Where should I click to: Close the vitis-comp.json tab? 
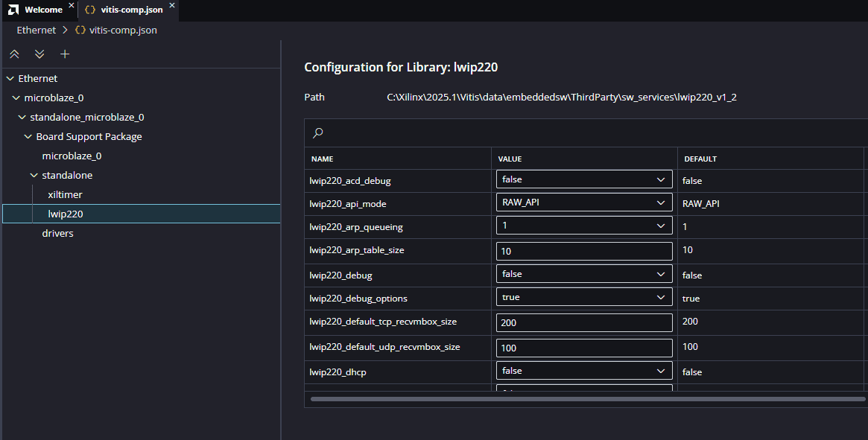(171, 7)
